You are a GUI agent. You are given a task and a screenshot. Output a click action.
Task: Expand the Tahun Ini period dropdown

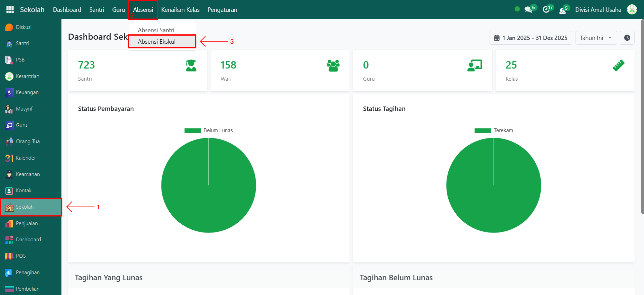coord(596,38)
